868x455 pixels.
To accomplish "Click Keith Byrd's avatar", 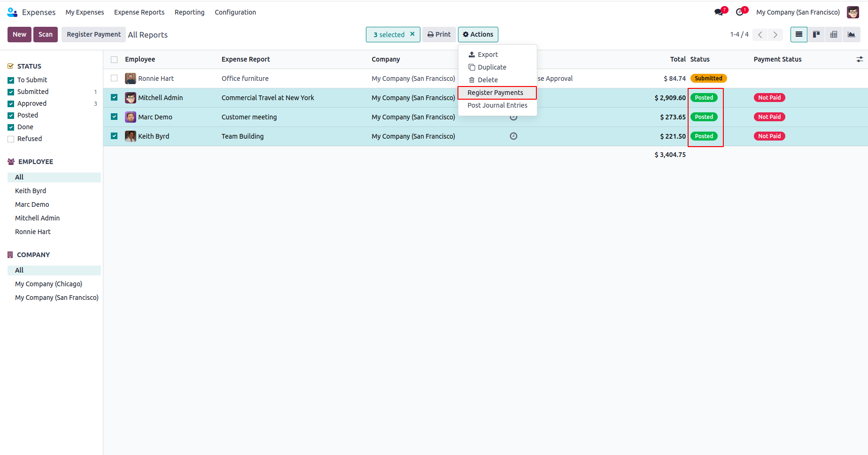I will point(131,136).
